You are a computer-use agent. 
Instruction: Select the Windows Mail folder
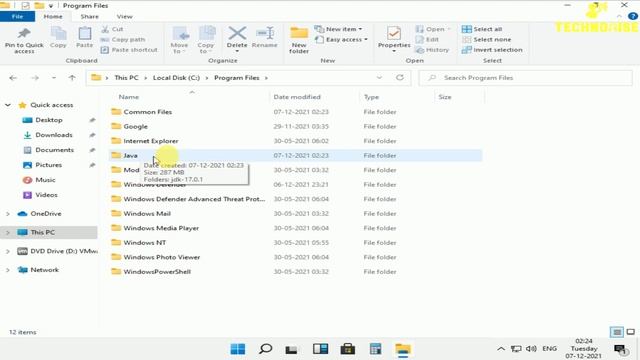(x=147, y=213)
